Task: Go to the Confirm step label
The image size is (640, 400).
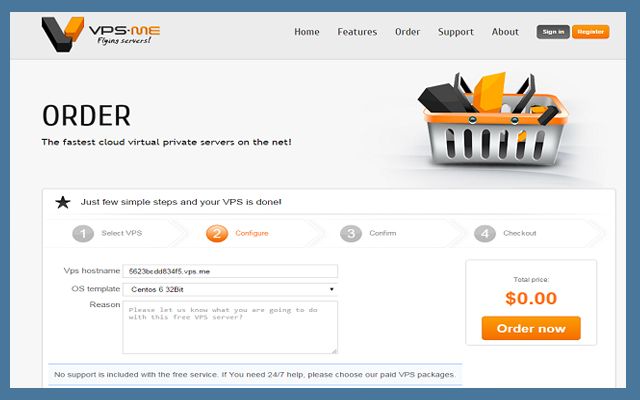Action: [x=383, y=233]
